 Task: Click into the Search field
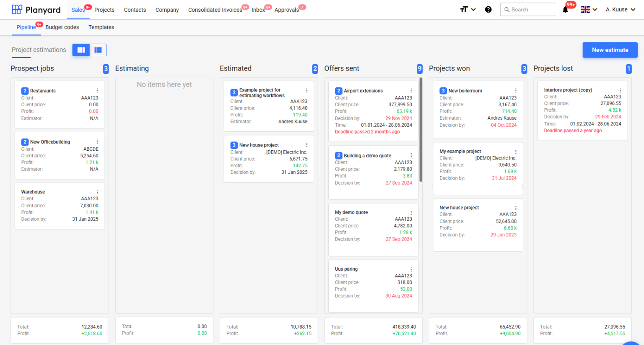[x=531, y=10]
